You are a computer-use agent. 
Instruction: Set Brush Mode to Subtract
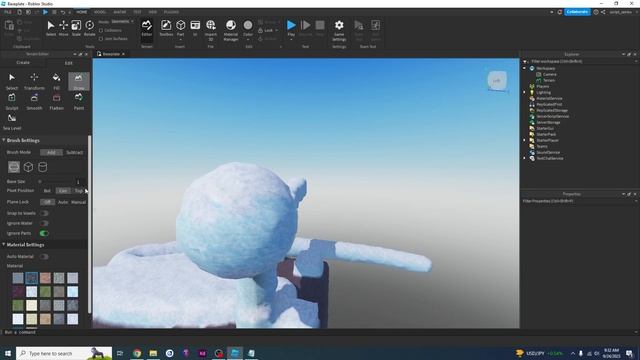(x=74, y=152)
